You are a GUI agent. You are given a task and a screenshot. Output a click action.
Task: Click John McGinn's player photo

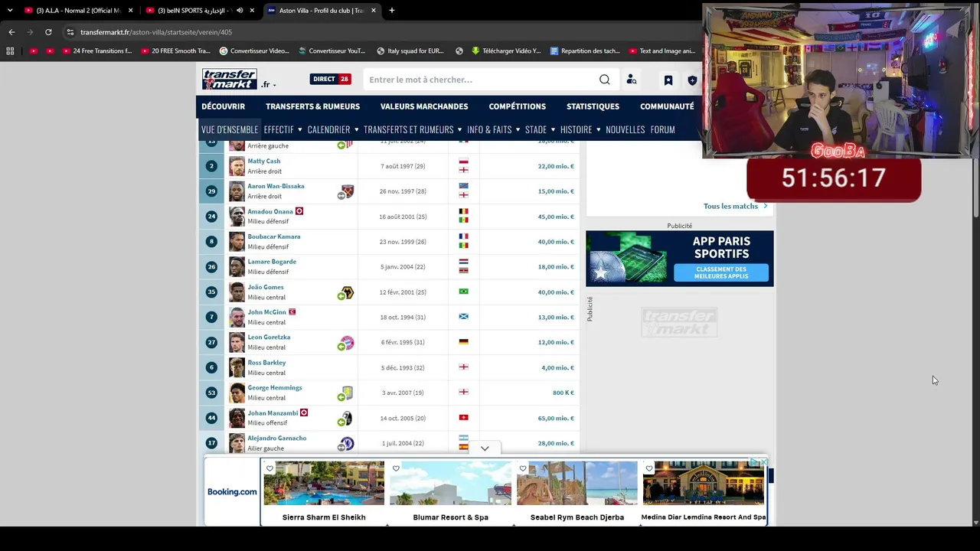click(237, 318)
